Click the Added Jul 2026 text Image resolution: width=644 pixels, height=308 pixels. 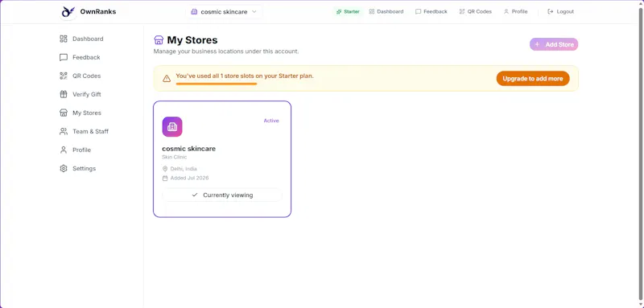point(190,178)
